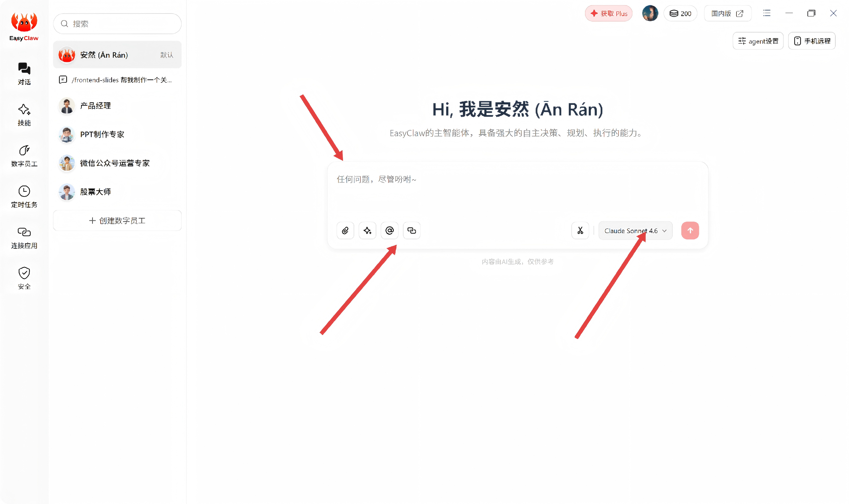Expand the Claude Sonnet 4.6 model dropdown

click(x=635, y=231)
